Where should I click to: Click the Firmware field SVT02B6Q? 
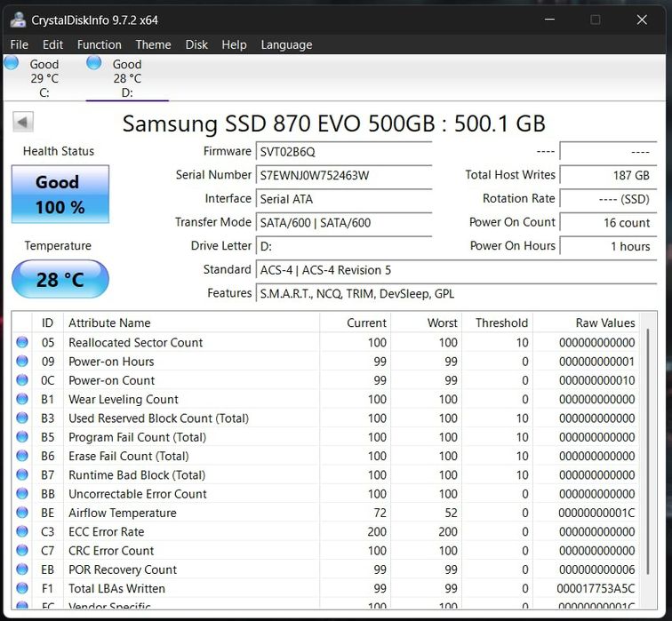coord(344,152)
